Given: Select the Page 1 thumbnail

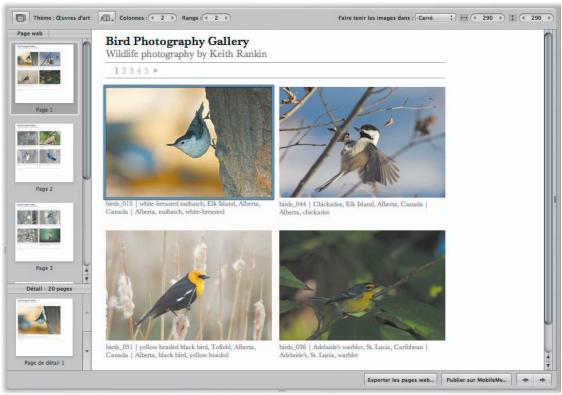Looking at the screenshot, I should 44,73.
